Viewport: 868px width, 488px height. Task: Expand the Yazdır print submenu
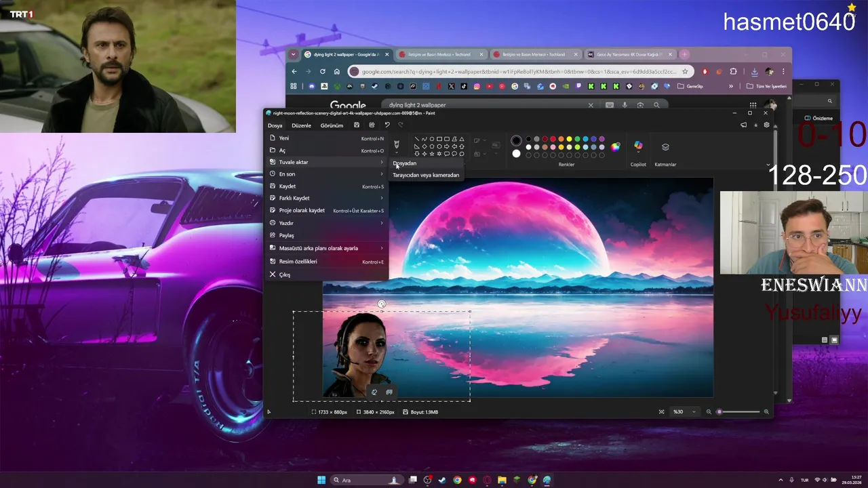[x=382, y=223]
